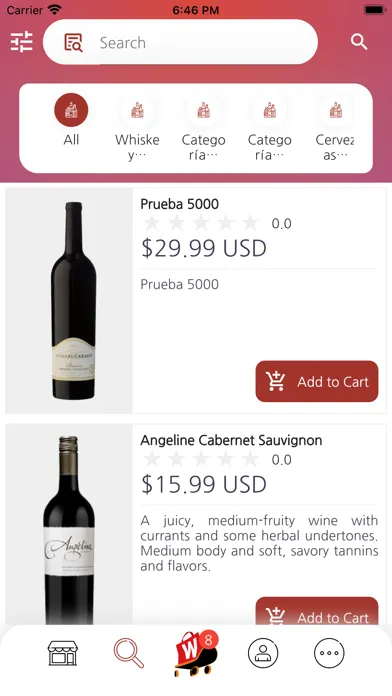Screen dimensions: 392x696
Task: Select the search tab in bottom bar
Action: 129,653
